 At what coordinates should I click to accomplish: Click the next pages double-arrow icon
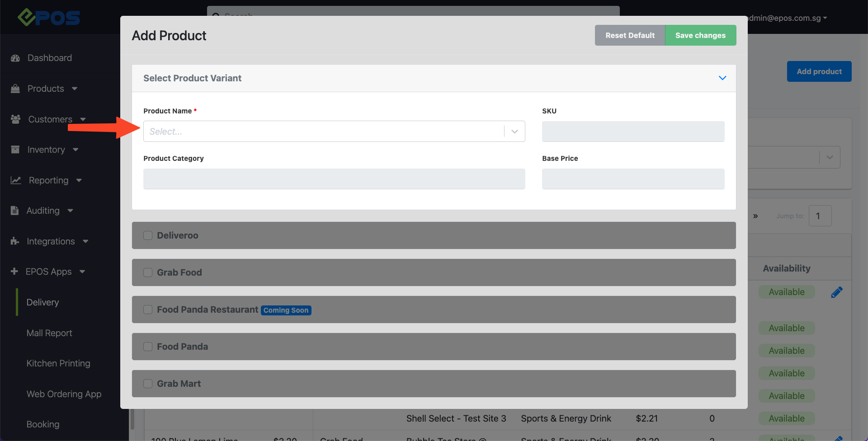tap(755, 216)
